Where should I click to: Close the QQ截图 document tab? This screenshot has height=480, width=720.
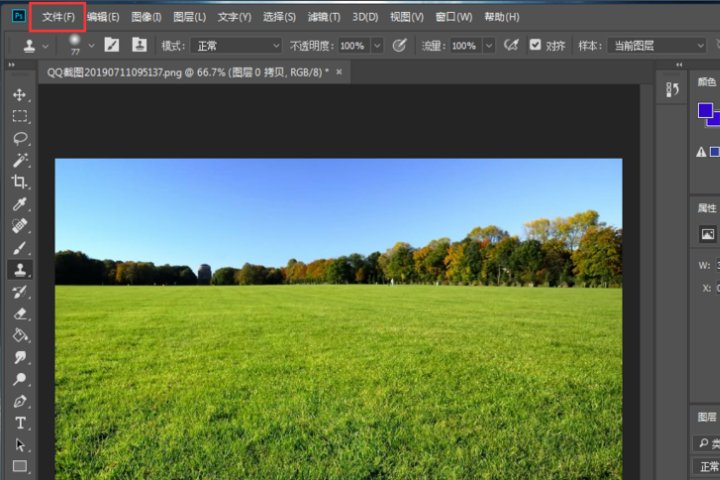point(339,72)
